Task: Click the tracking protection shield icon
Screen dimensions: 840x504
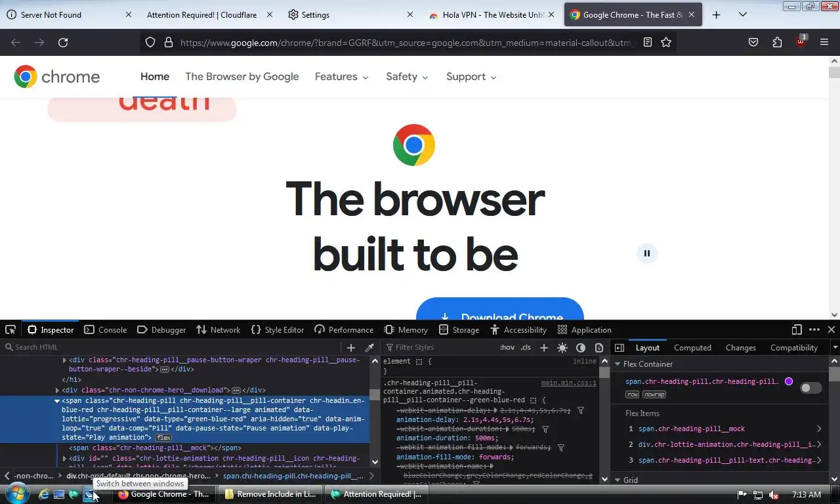Action: tap(150, 43)
